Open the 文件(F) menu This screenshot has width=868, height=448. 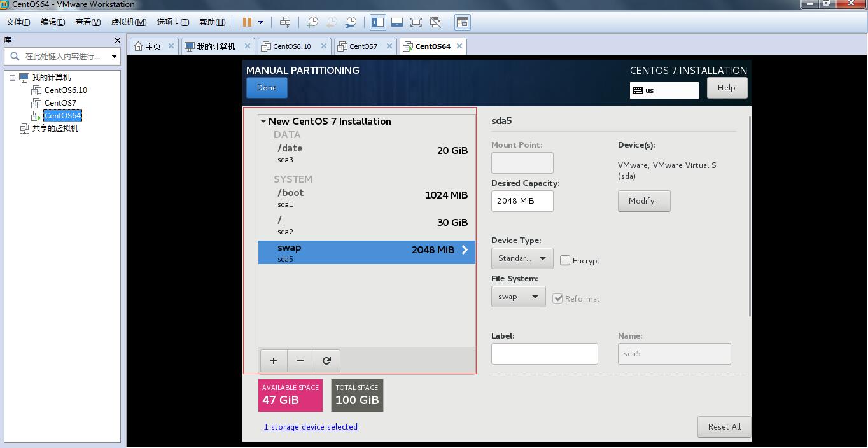18,22
